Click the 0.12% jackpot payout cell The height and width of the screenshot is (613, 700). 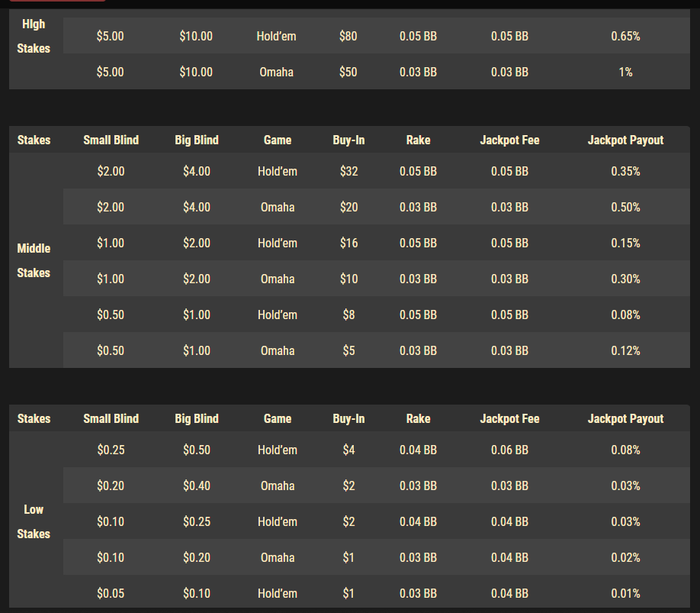(x=625, y=351)
